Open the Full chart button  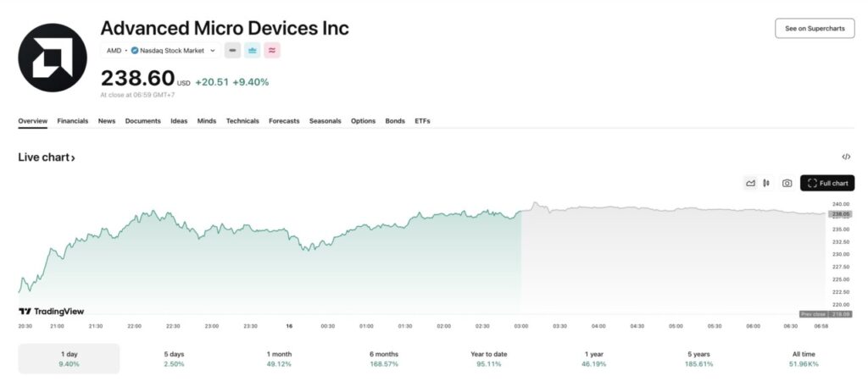pos(827,183)
